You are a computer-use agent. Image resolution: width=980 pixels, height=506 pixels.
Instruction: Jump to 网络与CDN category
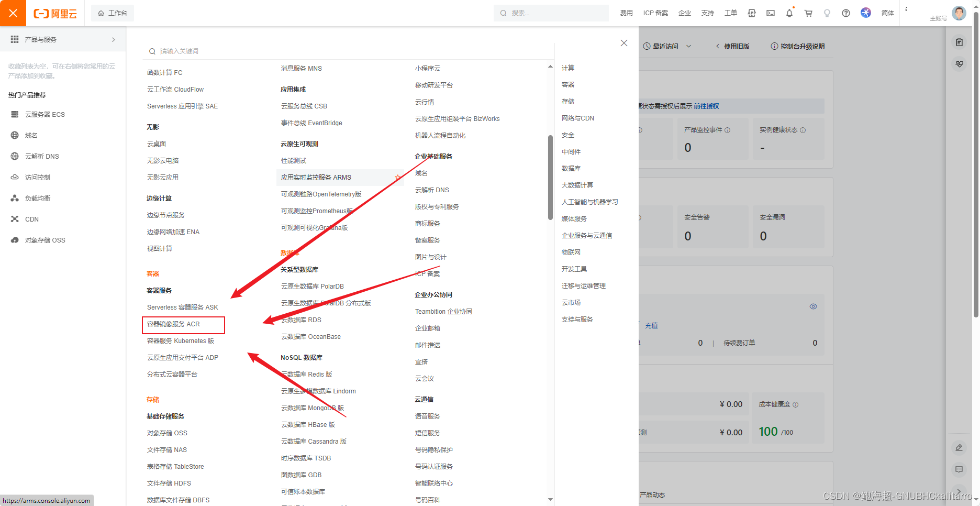coord(578,118)
